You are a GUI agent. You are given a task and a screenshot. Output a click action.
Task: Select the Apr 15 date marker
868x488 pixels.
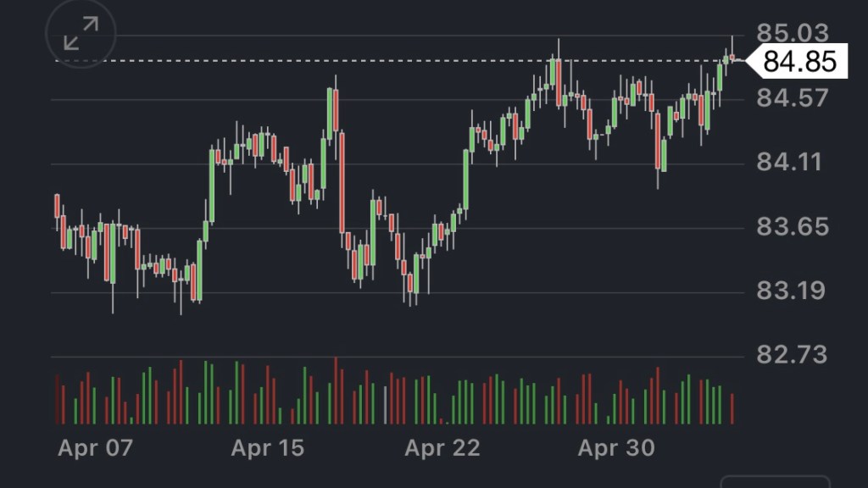click(268, 448)
